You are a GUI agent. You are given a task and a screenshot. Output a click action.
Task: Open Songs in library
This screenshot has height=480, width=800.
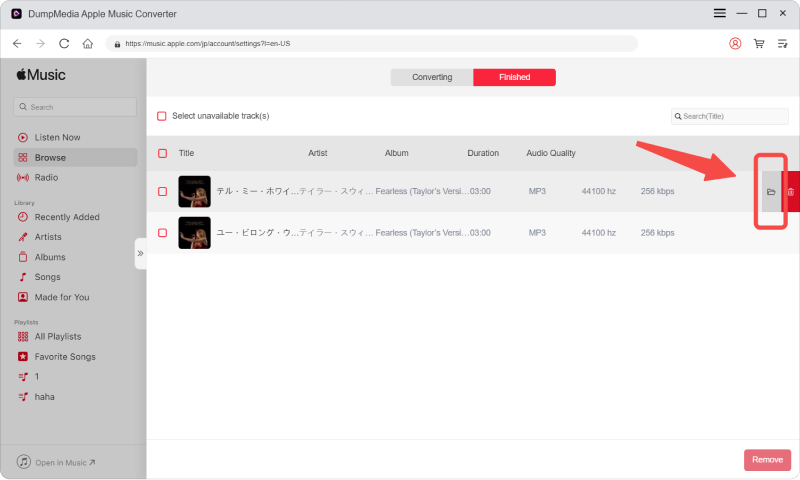75,277
